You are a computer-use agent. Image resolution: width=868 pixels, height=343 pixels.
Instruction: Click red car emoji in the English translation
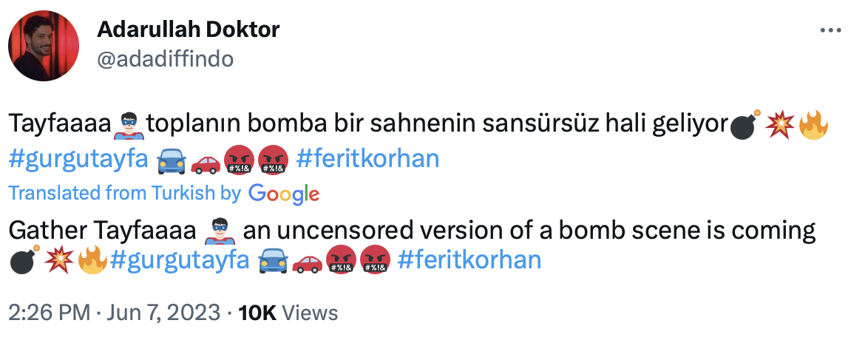tap(307, 261)
